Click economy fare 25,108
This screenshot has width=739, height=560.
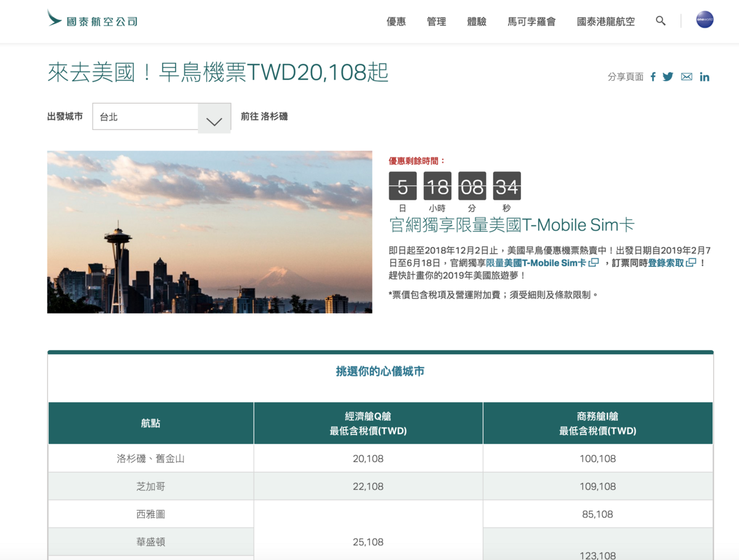tap(368, 542)
